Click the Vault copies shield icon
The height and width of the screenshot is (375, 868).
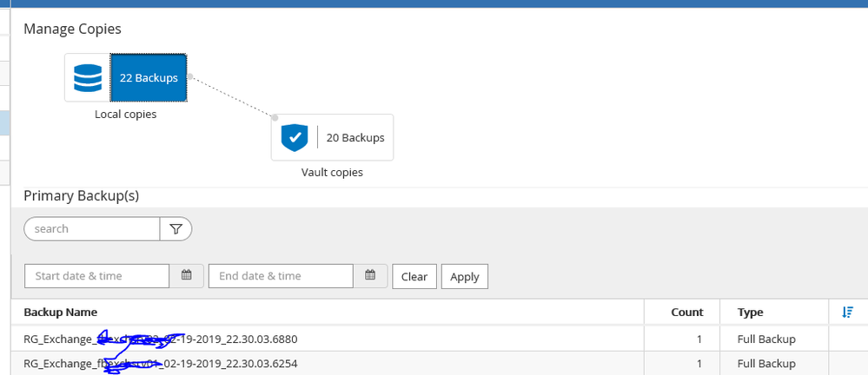pos(295,137)
